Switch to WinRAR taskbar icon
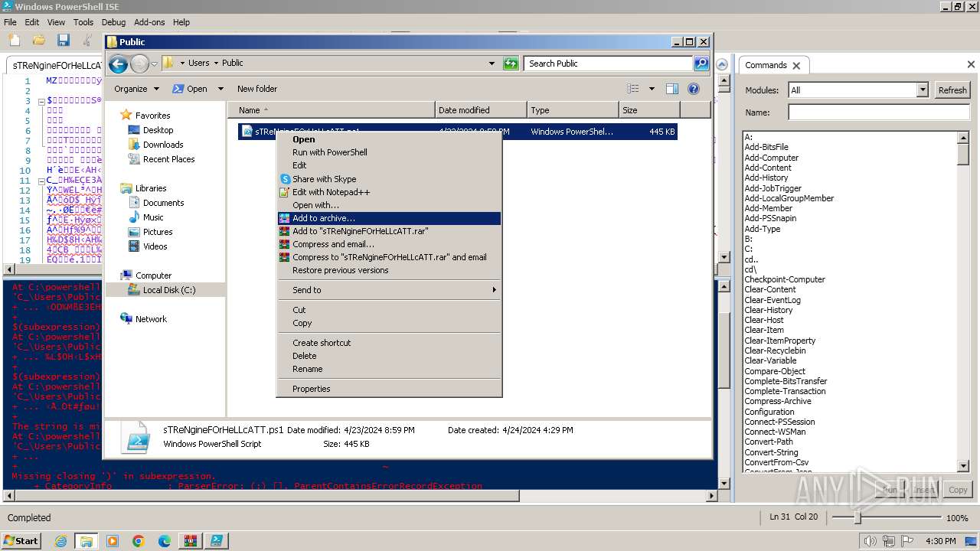Viewport: 980px width, 551px height. click(190, 541)
